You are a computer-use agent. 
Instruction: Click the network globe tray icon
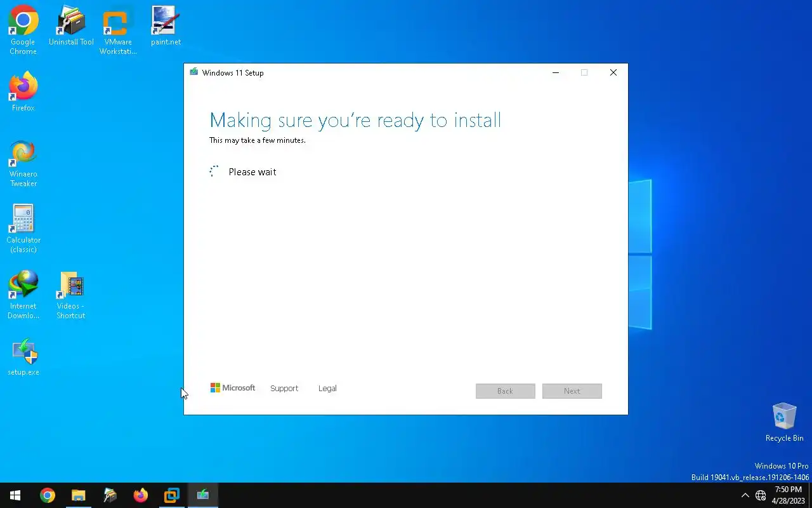[761, 495]
